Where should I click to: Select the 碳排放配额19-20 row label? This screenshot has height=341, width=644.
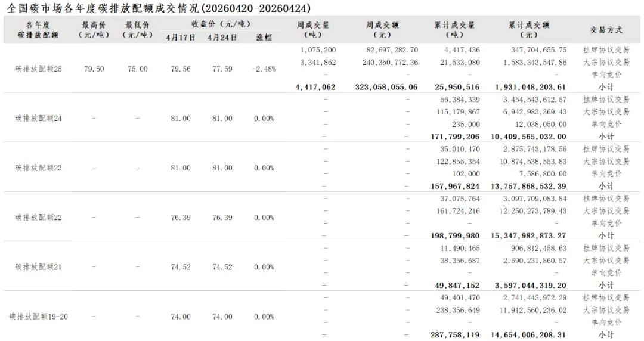[x=39, y=317]
